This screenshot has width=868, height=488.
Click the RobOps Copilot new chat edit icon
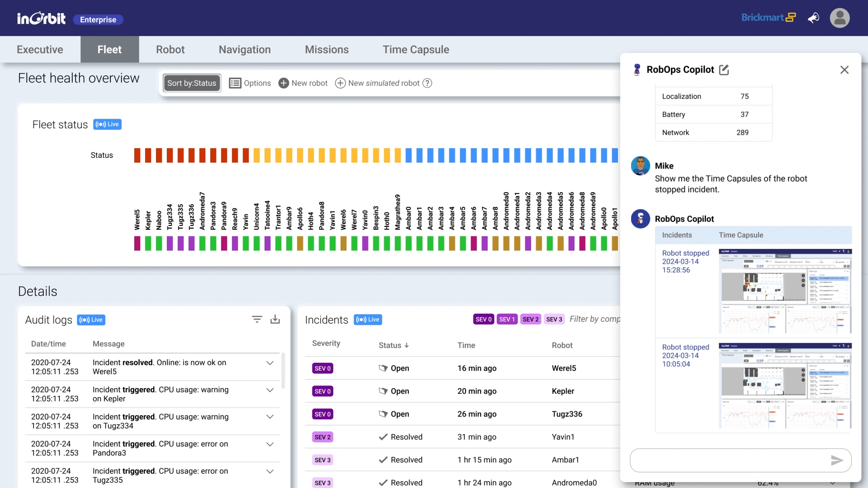[x=724, y=70]
